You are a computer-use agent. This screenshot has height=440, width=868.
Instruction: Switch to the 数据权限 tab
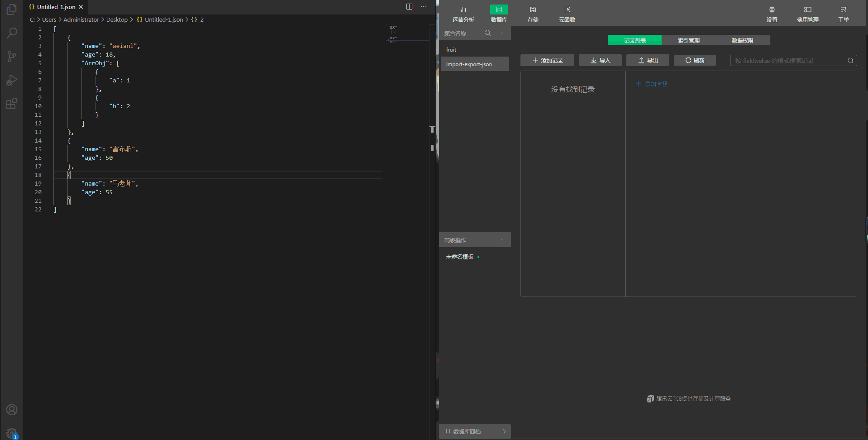[x=742, y=40]
